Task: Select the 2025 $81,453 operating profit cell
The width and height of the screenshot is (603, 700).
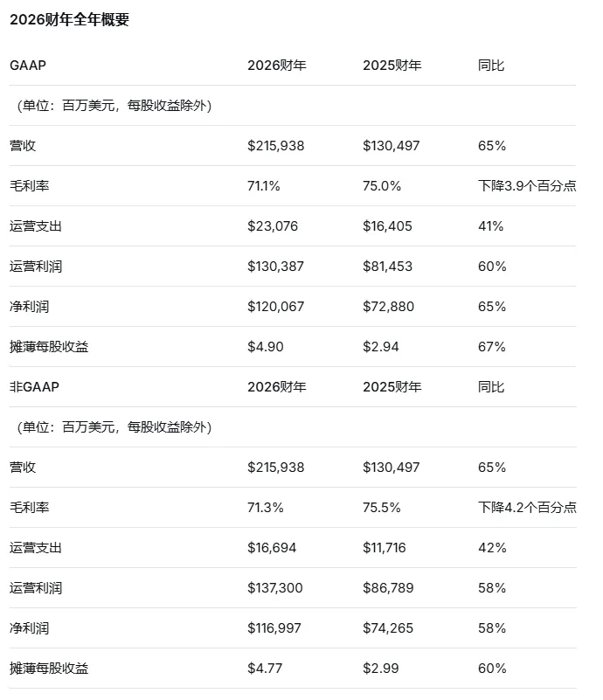Action: [x=387, y=266]
